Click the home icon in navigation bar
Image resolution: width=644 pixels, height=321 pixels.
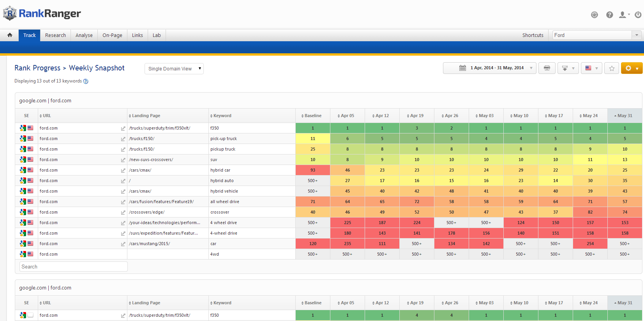(x=10, y=35)
